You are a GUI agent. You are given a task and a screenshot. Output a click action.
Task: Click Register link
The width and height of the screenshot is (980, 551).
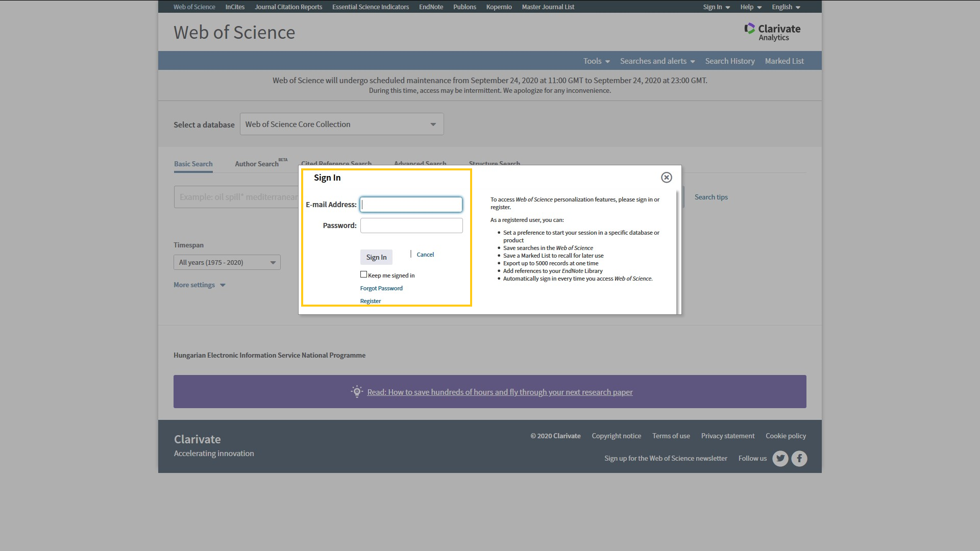[370, 301]
